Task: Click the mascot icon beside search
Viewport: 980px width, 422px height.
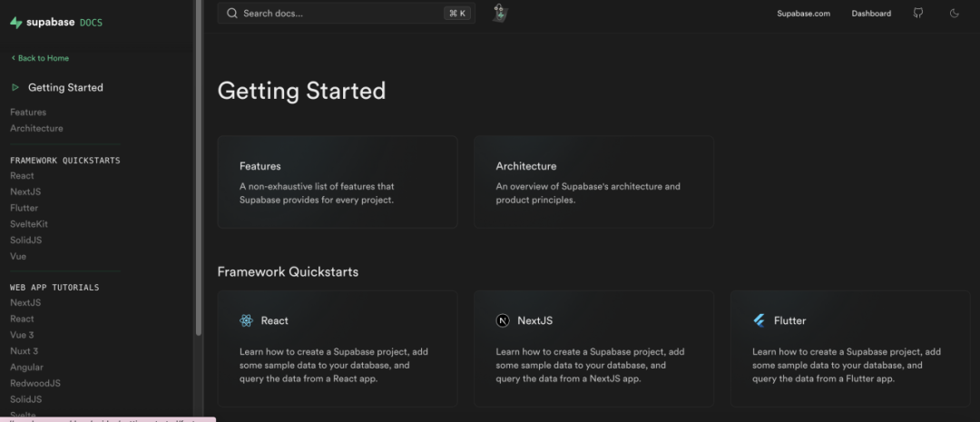Action: point(500,13)
